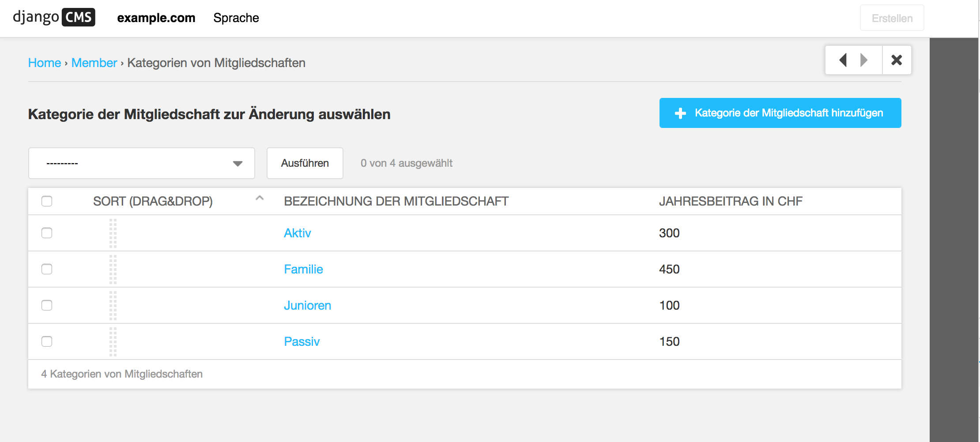Click the drag handle in the Aktiv row
The width and height of the screenshot is (980, 442).
click(x=113, y=233)
